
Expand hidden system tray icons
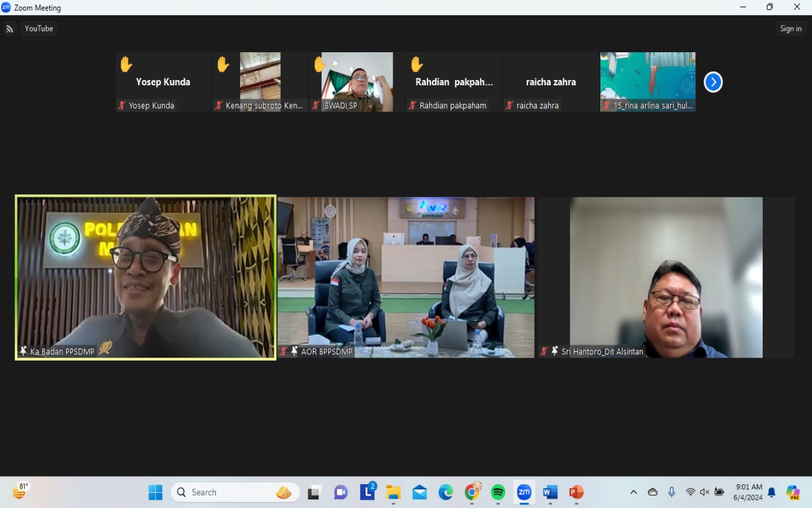click(x=633, y=492)
